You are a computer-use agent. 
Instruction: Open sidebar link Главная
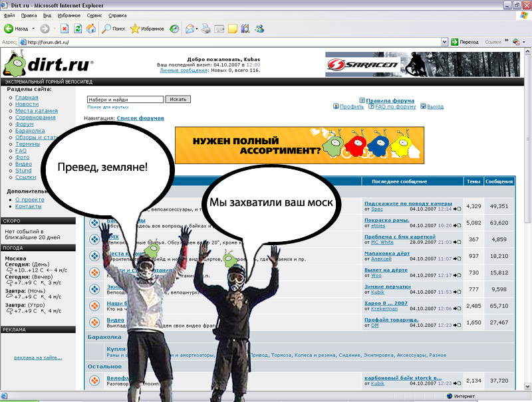pos(27,97)
